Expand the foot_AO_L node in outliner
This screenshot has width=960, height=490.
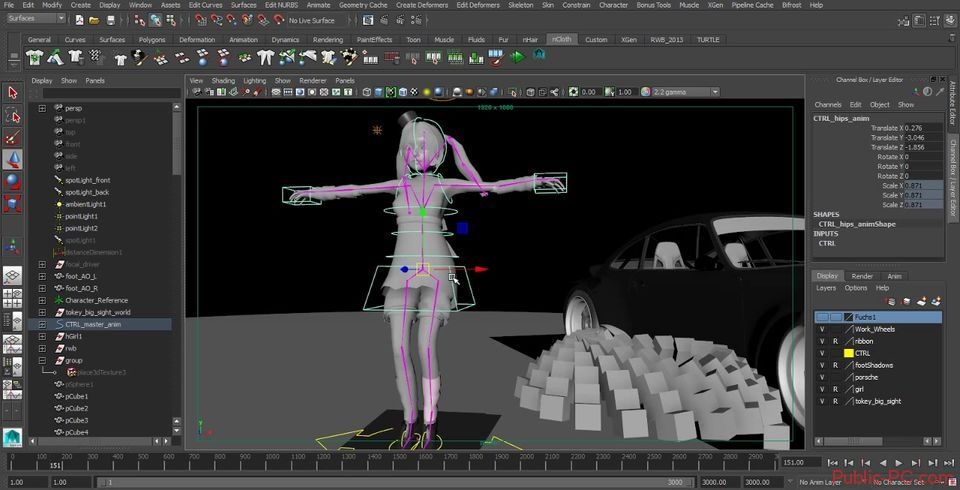pos(42,276)
